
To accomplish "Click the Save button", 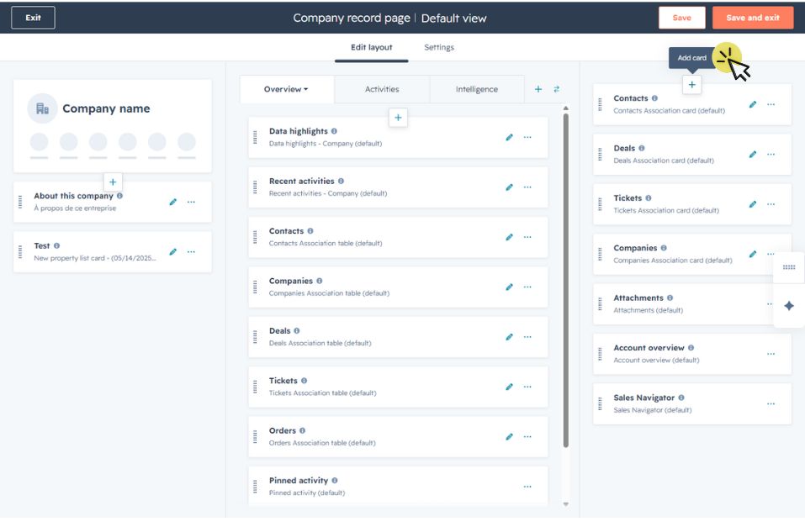I will click(x=682, y=18).
